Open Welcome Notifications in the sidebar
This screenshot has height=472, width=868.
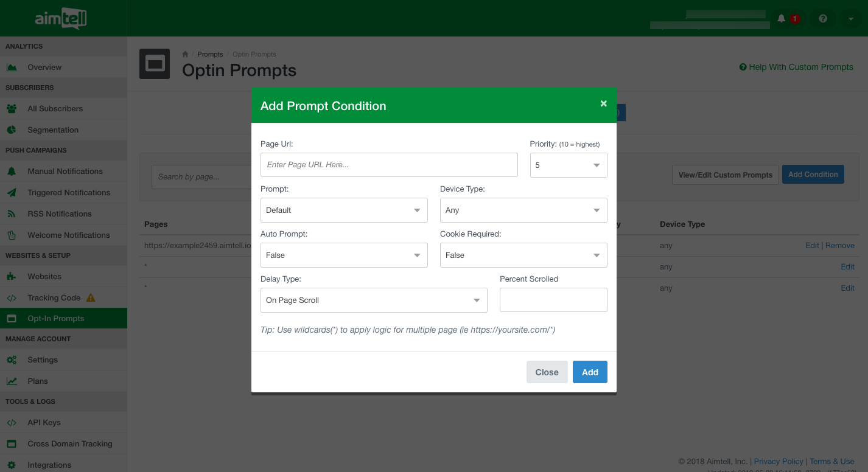point(68,235)
